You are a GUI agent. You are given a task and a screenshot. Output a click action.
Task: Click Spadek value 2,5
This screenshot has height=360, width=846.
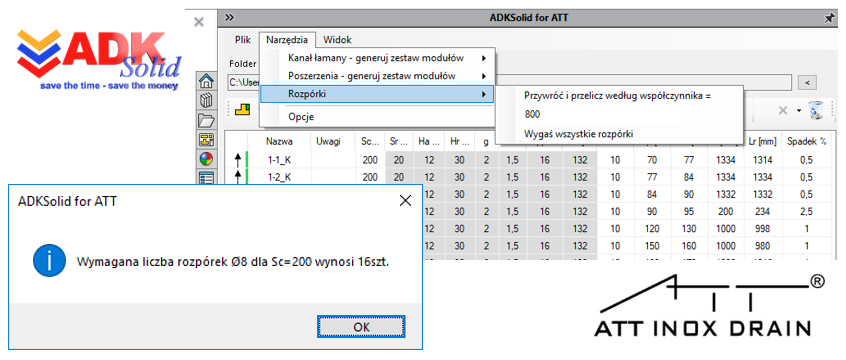click(807, 211)
